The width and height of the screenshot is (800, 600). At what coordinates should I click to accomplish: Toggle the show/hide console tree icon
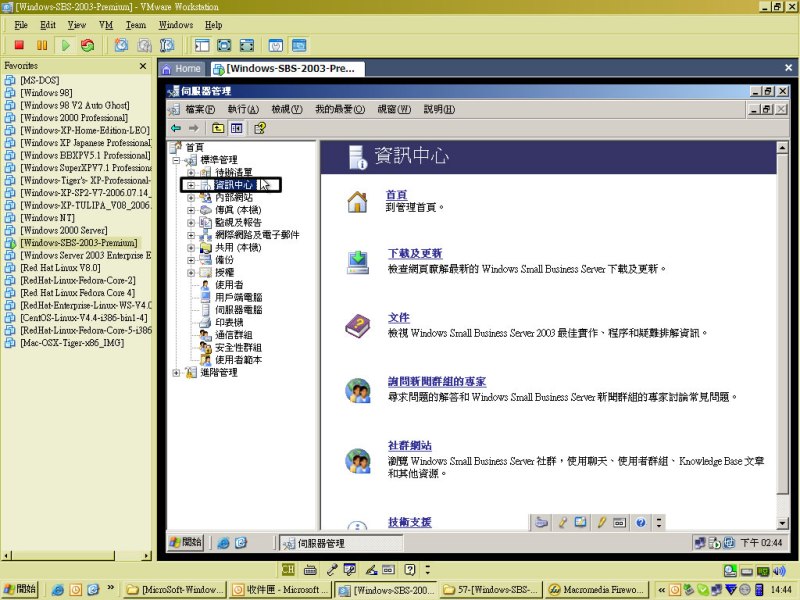(x=236, y=128)
